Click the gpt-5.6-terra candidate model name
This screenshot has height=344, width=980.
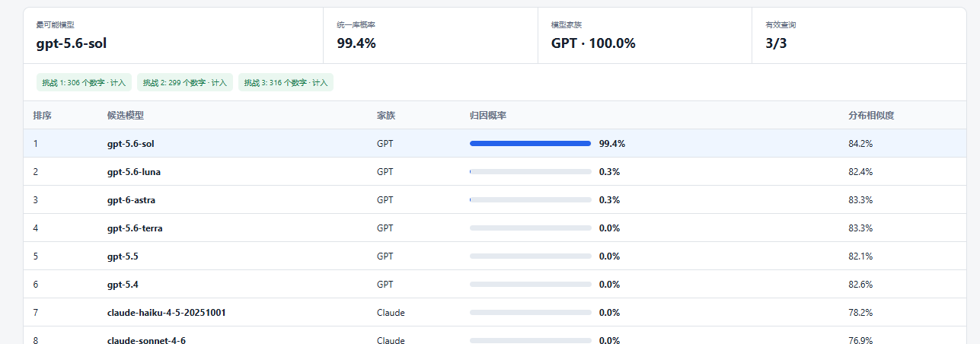[x=135, y=228]
